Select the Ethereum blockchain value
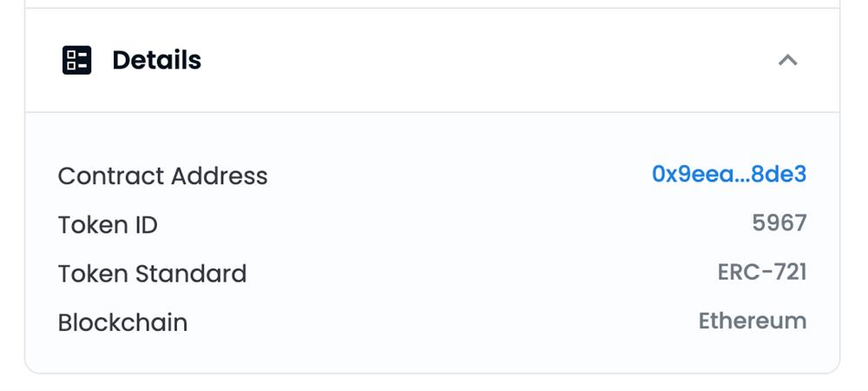 [x=753, y=321]
